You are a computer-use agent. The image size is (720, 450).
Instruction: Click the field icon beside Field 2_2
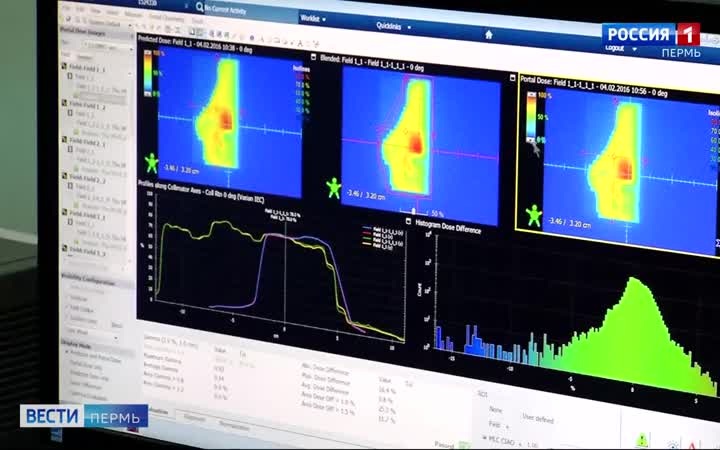coord(65,176)
